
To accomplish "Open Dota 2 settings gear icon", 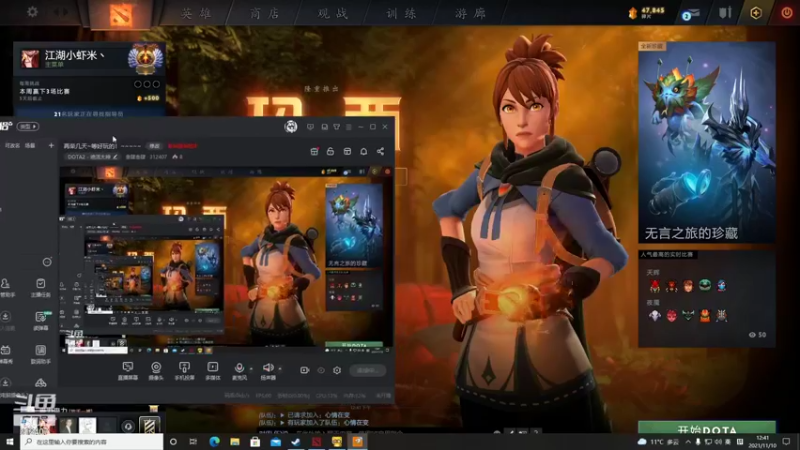I will [32, 11].
